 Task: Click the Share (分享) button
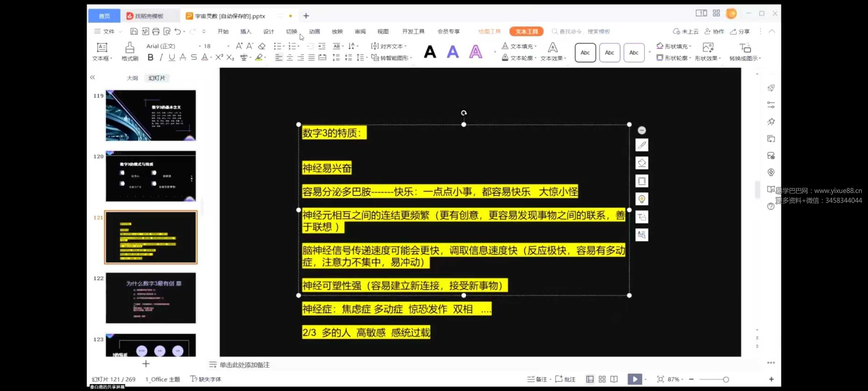(x=740, y=31)
